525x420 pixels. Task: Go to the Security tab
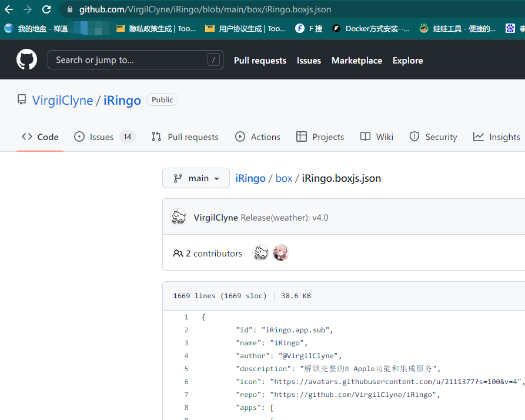click(433, 137)
